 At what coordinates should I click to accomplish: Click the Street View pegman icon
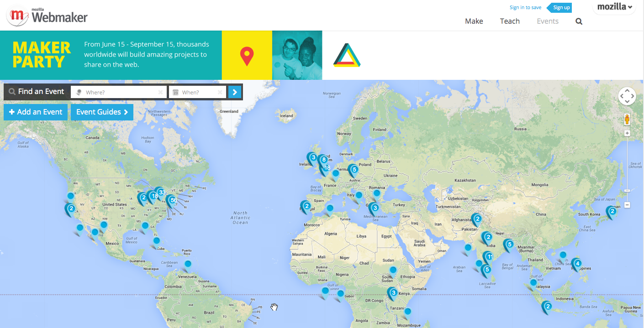pos(627,120)
